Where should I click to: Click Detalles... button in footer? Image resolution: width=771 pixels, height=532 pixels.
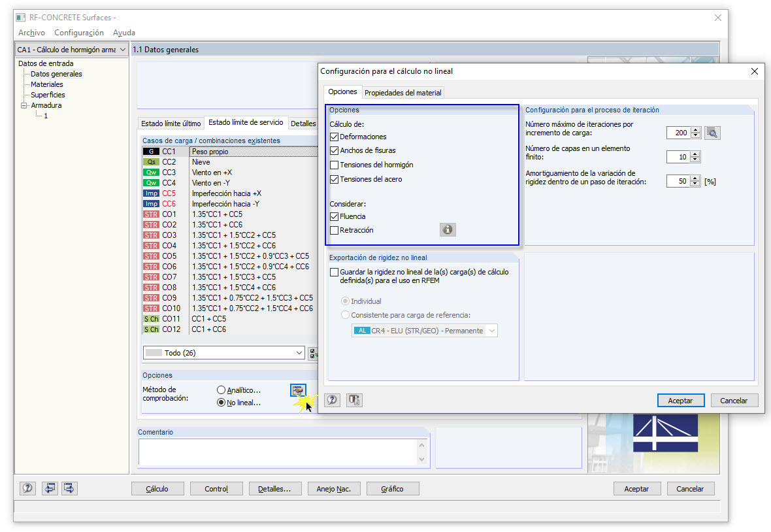274,489
